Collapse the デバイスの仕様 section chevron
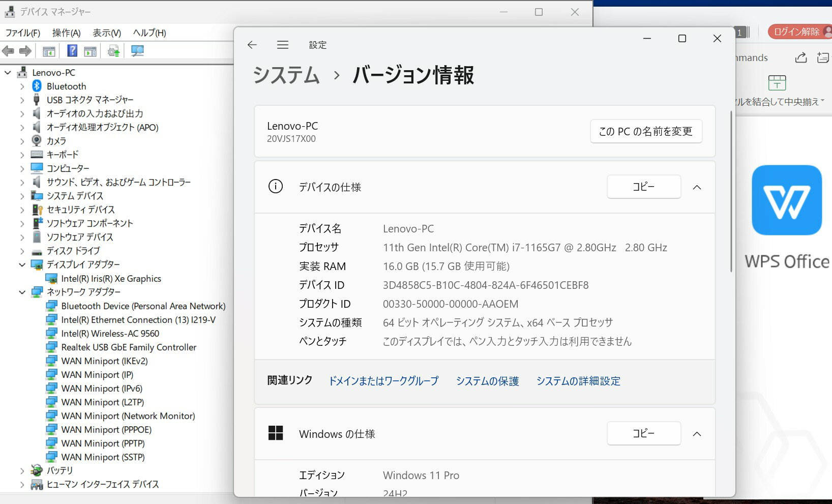This screenshot has width=832, height=504. click(x=697, y=187)
